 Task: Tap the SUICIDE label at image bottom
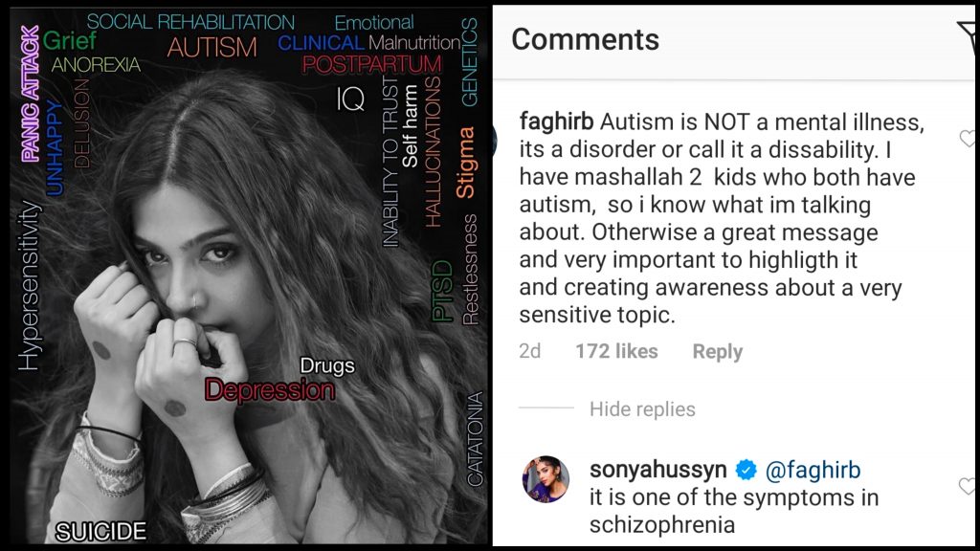click(100, 531)
